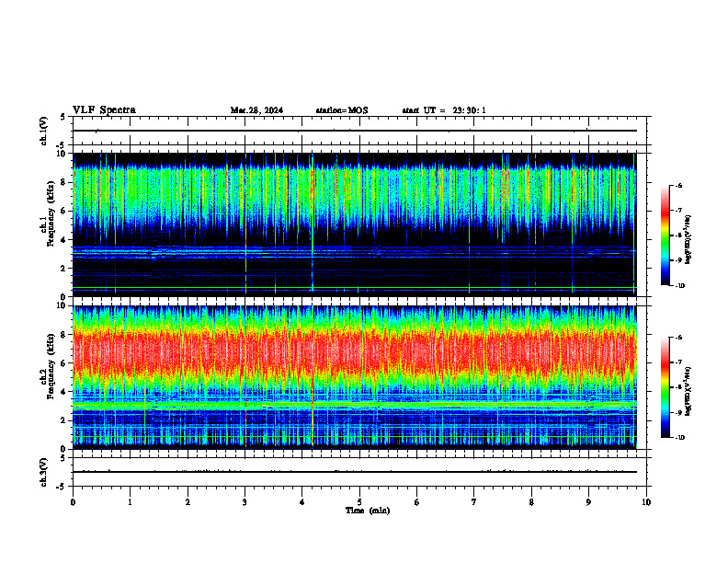Screen dimensions: 728x563
Task: Click the ch.1 colorbar log(PSD) unit label
Action: [688, 240]
